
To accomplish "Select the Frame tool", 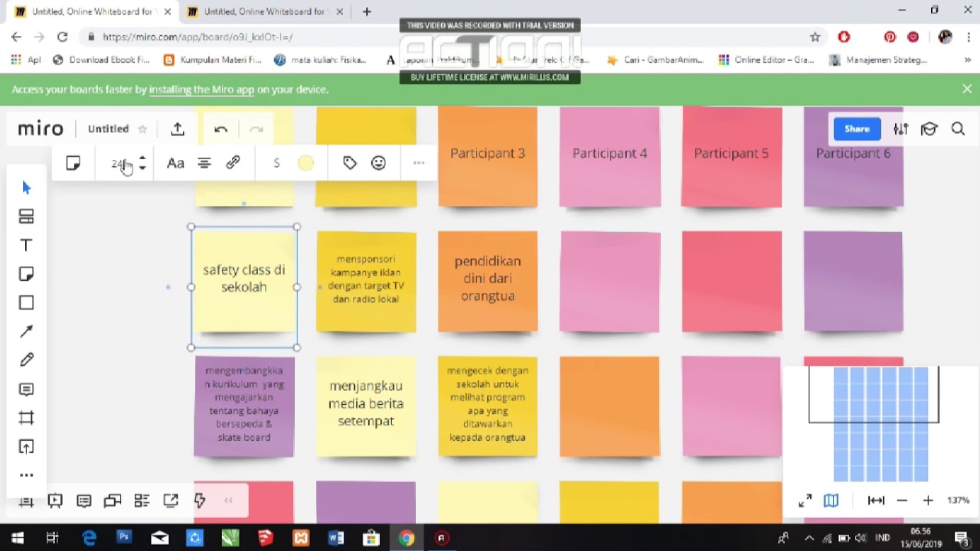I will pyautogui.click(x=27, y=418).
